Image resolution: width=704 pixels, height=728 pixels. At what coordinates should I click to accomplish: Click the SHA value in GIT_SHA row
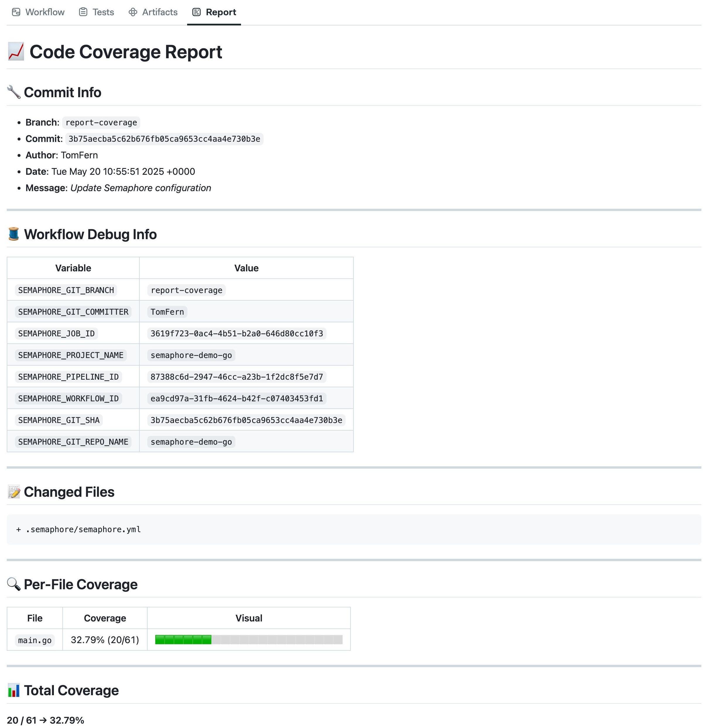[246, 420]
